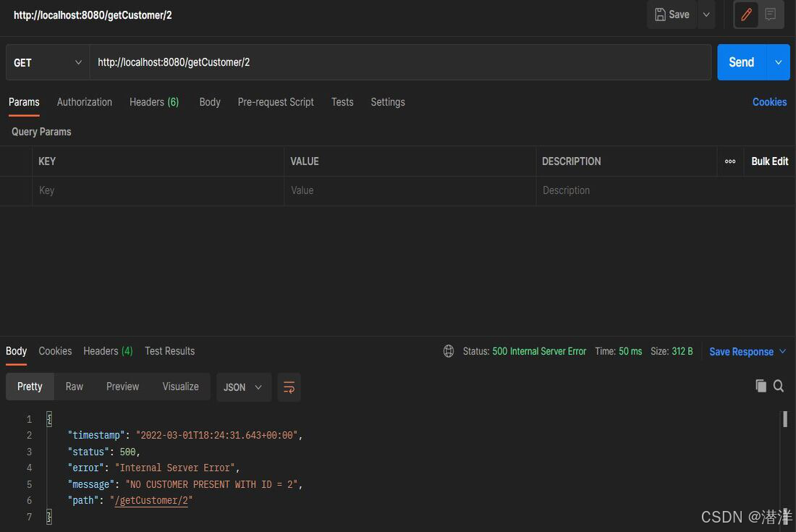Click the VALUE column header
The image size is (796, 532).
point(305,161)
